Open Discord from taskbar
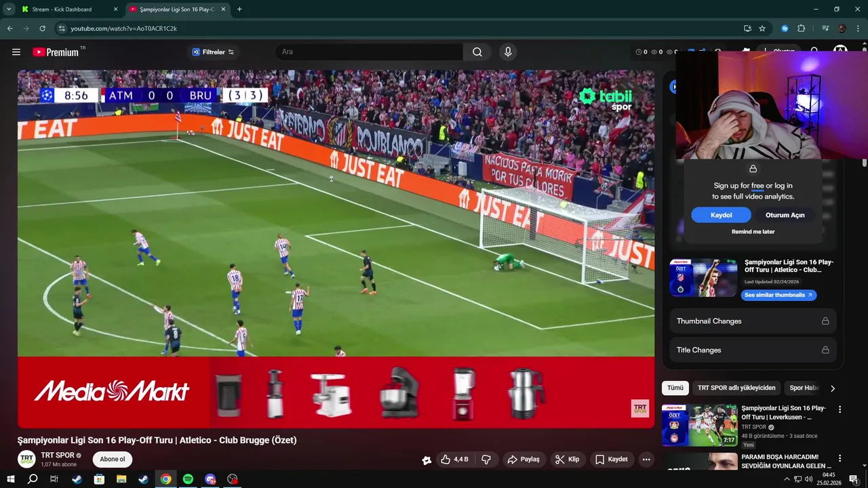 click(x=210, y=479)
